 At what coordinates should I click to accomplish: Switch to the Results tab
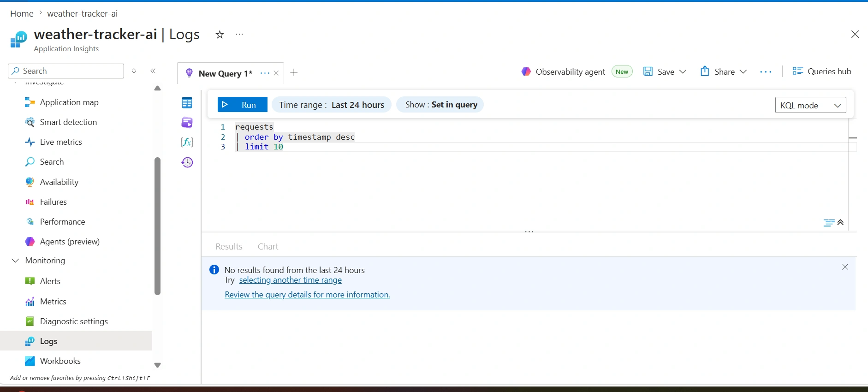click(x=229, y=247)
